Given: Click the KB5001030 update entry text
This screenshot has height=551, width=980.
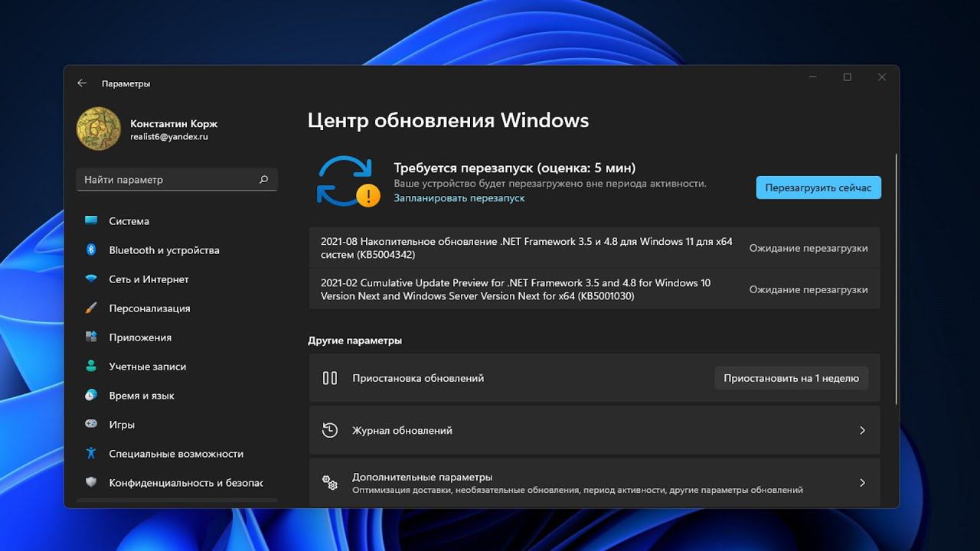Looking at the screenshot, I should [x=516, y=289].
